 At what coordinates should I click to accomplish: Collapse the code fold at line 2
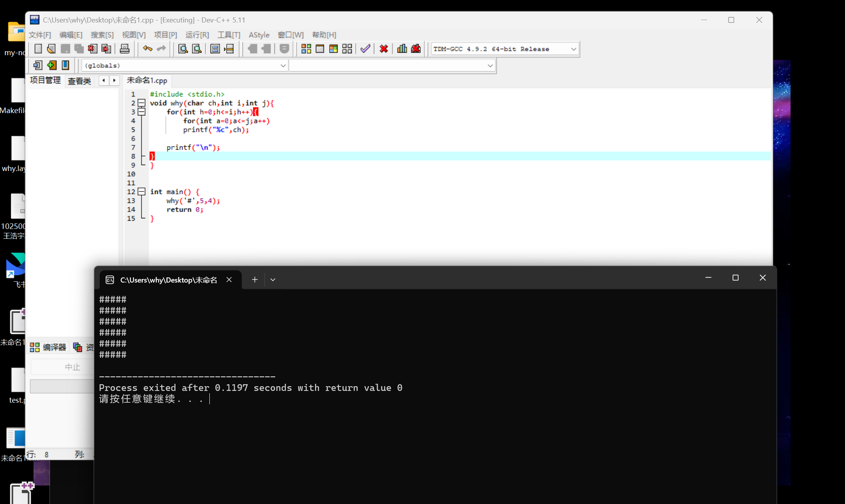142,103
